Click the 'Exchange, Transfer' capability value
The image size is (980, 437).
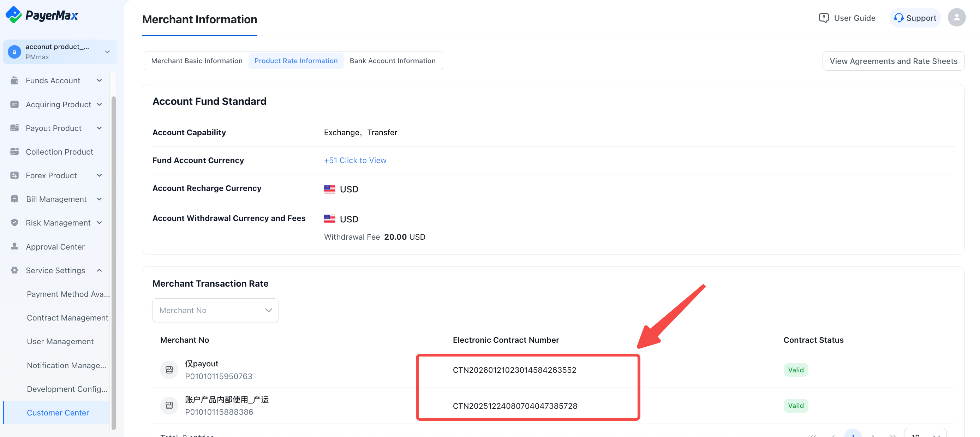tap(360, 132)
